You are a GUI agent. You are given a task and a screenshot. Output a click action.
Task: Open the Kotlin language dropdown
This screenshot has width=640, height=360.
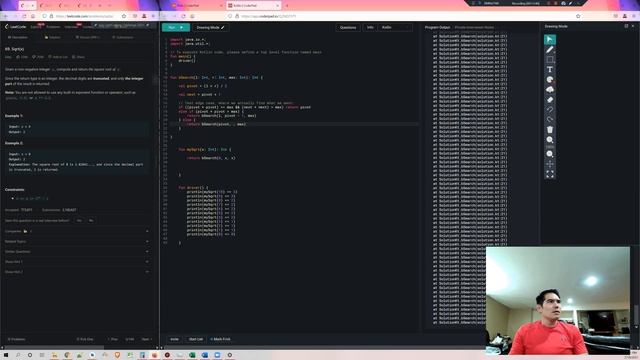pos(395,27)
